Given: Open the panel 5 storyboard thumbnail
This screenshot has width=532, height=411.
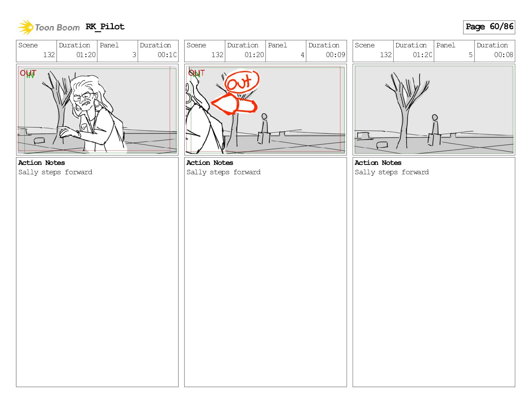Looking at the screenshot, I should (434, 109).
